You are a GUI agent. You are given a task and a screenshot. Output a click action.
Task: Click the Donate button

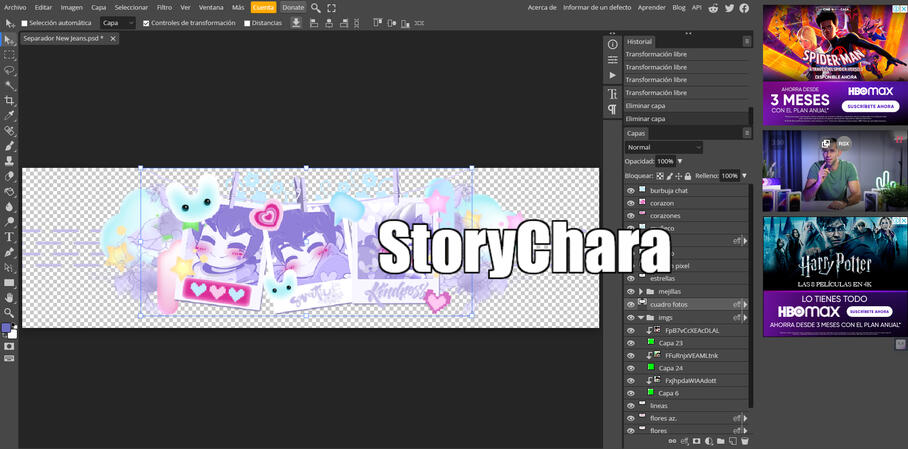coord(293,7)
